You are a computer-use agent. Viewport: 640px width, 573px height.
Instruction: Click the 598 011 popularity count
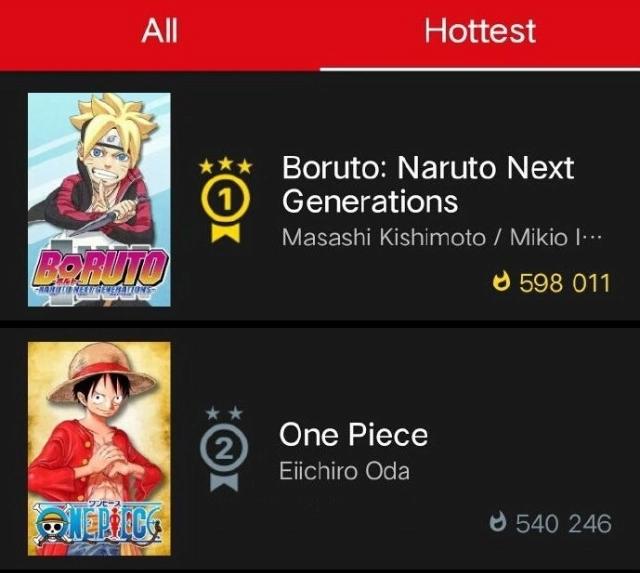tap(564, 283)
